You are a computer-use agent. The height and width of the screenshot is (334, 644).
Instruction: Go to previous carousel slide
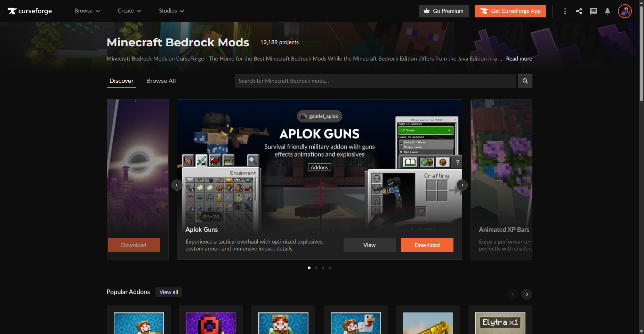pyautogui.click(x=177, y=185)
